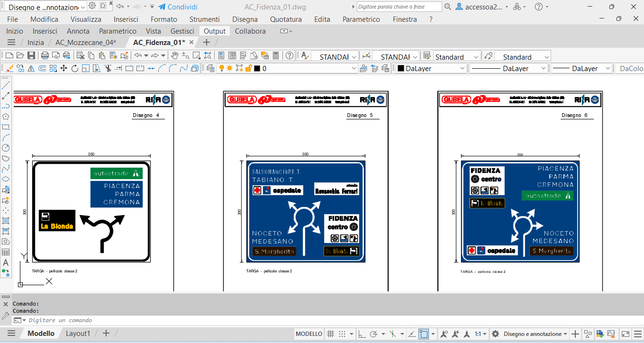Open the QuickCalc calculator icon
This screenshot has height=343, width=644.
(x=275, y=56)
